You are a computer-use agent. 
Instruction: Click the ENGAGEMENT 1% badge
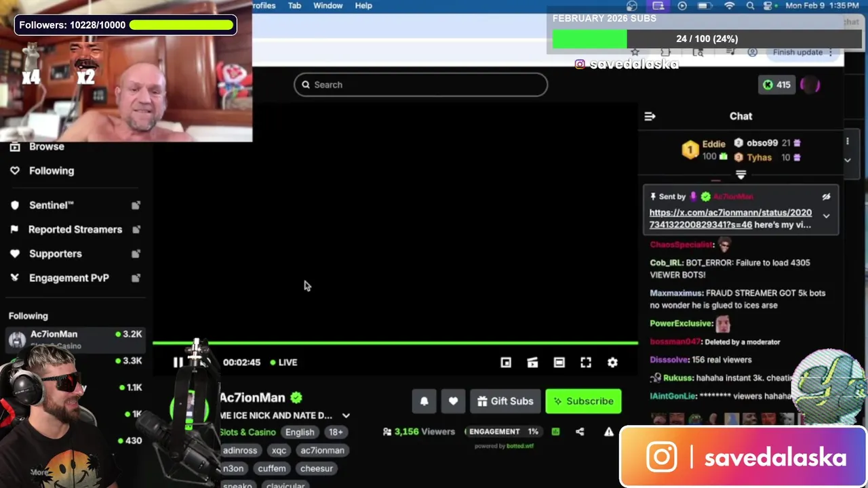pyautogui.click(x=504, y=432)
